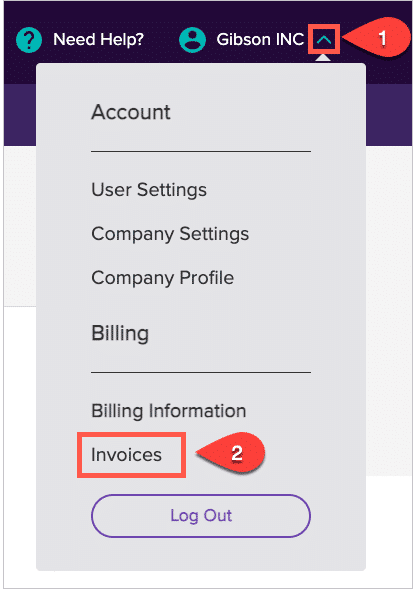Click the Log Out button
The height and width of the screenshot is (595, 413).
click(201, 516)
